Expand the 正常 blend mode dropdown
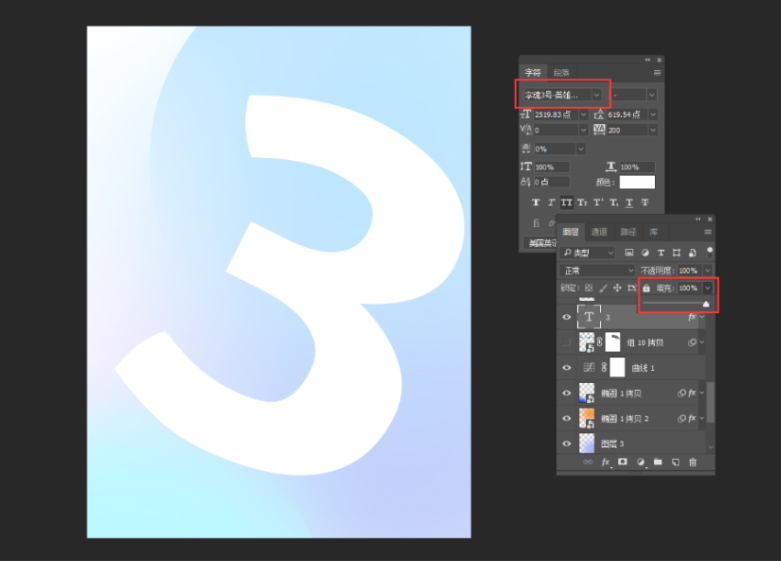 tap(629, 271)
